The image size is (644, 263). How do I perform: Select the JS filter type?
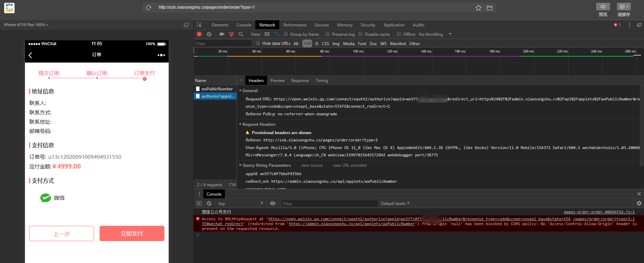pyautogui.click(x=316, y=43)
